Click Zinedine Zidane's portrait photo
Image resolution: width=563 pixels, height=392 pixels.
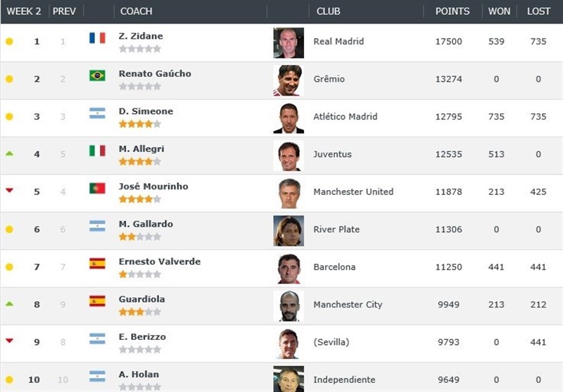289,42
